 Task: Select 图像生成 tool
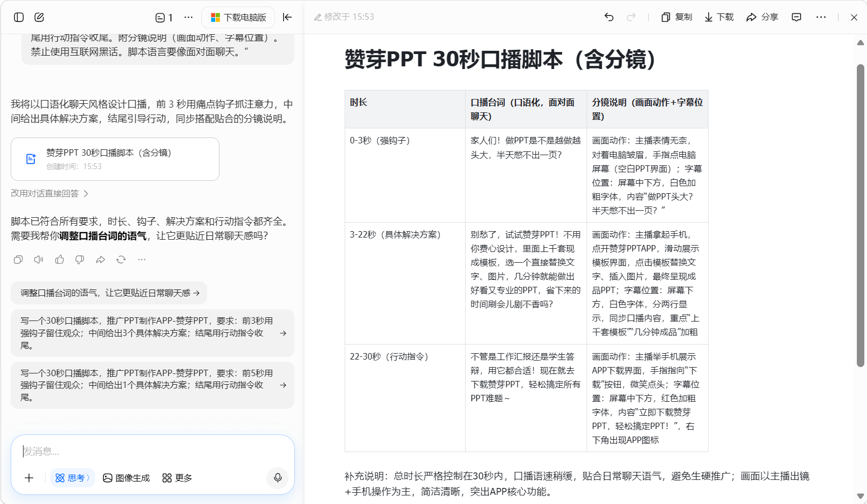pos(126,478)
